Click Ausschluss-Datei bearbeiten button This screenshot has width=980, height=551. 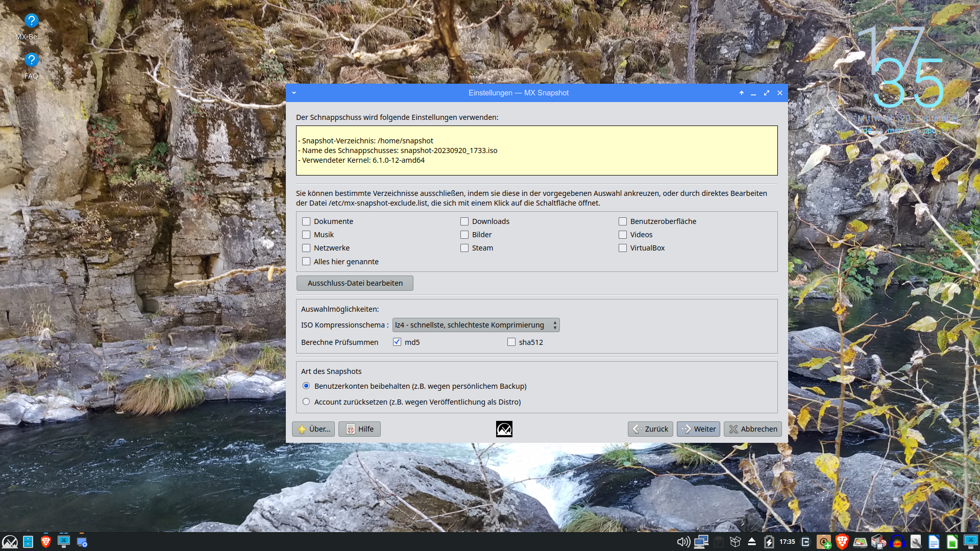click(x=355, y=283)
